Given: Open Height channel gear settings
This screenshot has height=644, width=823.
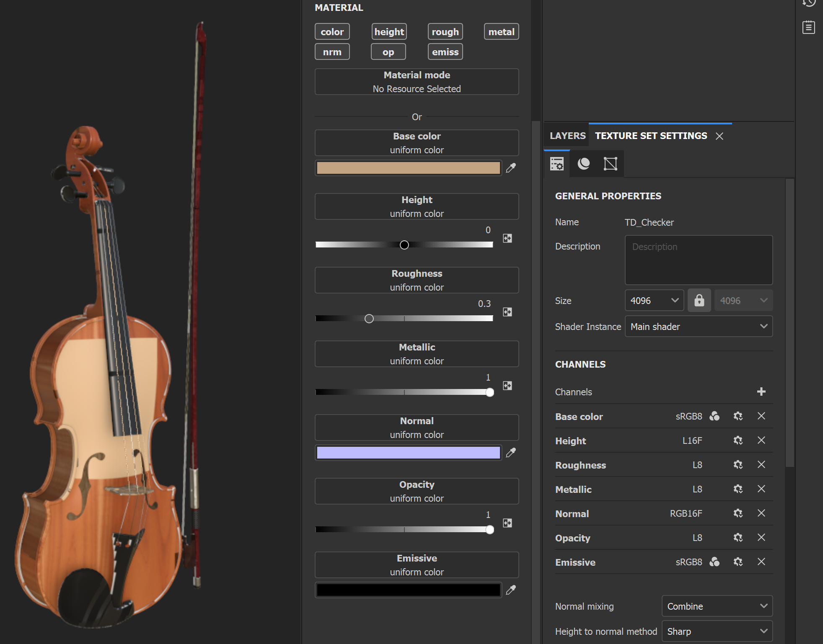Looking at the screenshot, I should point(738,440).
